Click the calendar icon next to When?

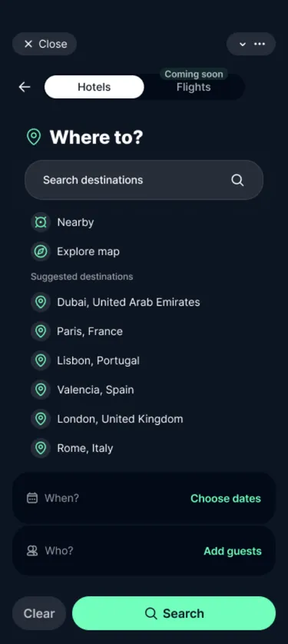pyautogui.click(x=32, y=498)
